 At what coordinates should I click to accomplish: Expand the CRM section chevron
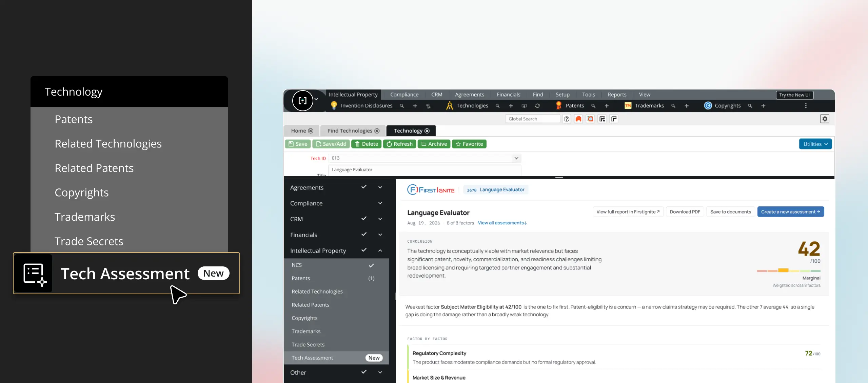[x=380, y=219]
